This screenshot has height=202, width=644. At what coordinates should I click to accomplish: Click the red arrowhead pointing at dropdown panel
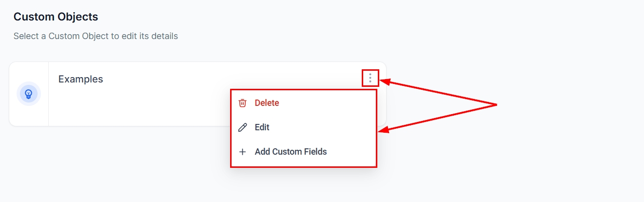384,130
